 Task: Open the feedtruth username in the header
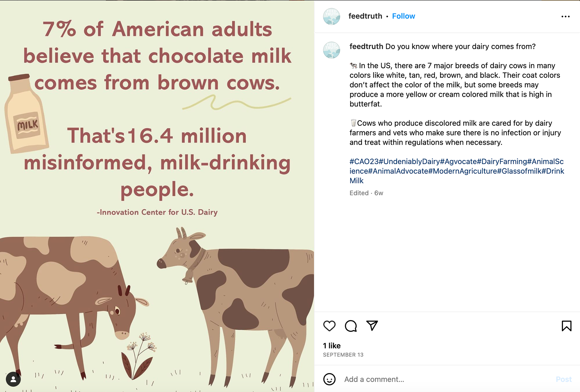click(x=365, y=16)
